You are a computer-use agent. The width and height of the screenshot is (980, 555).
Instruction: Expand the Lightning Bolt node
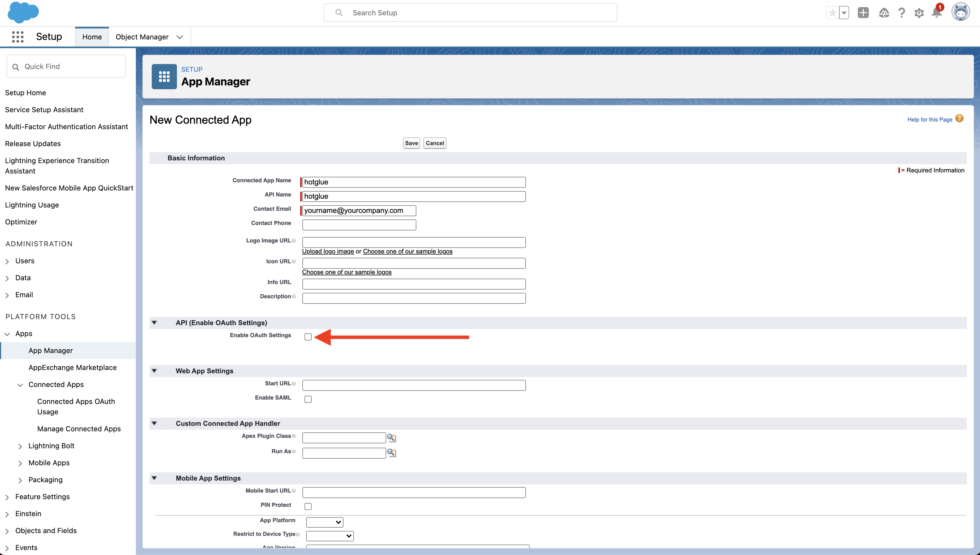click(20, 446)
